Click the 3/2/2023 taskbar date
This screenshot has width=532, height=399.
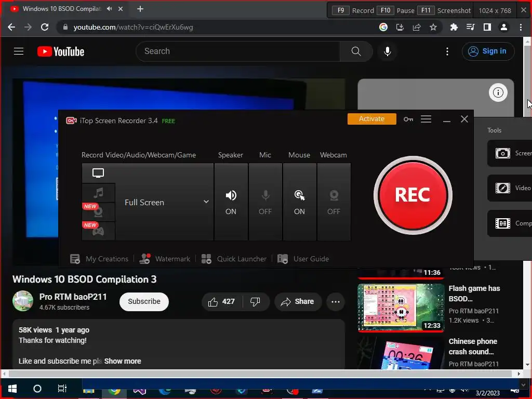(x=487, y=393)
